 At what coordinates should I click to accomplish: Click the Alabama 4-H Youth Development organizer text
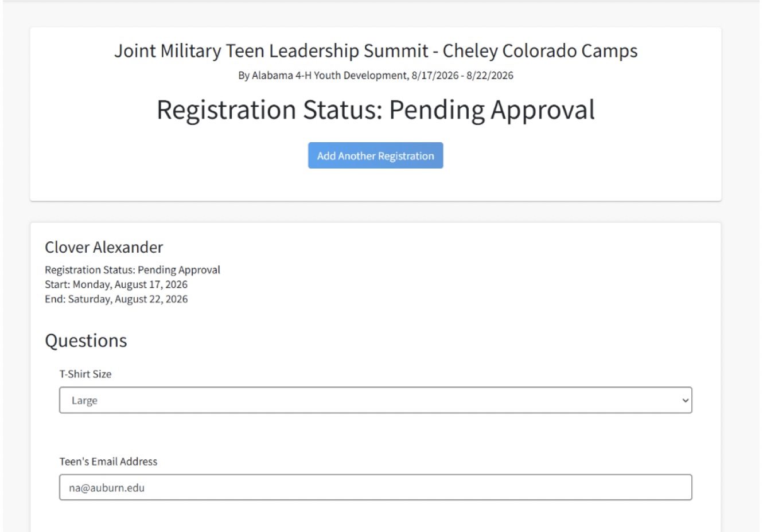(329, 75)
